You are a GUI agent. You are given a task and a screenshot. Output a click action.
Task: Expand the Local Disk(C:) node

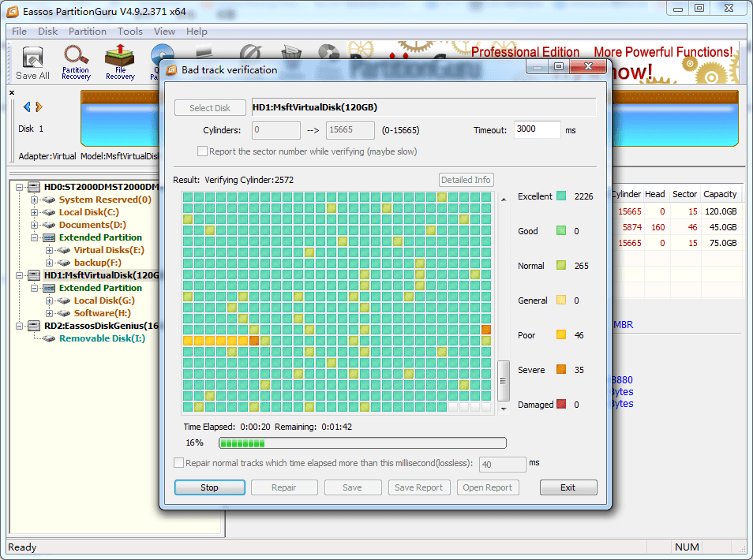coord(34,212)
